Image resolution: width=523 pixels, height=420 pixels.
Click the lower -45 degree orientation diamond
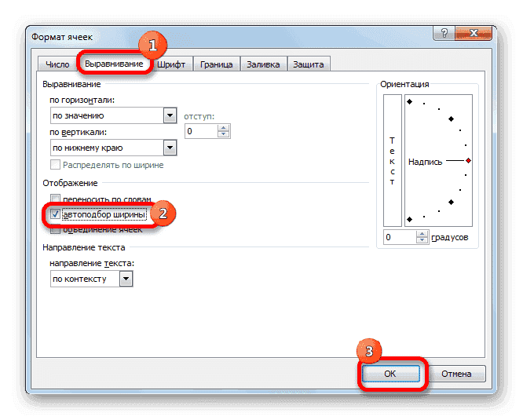[451, 202]
